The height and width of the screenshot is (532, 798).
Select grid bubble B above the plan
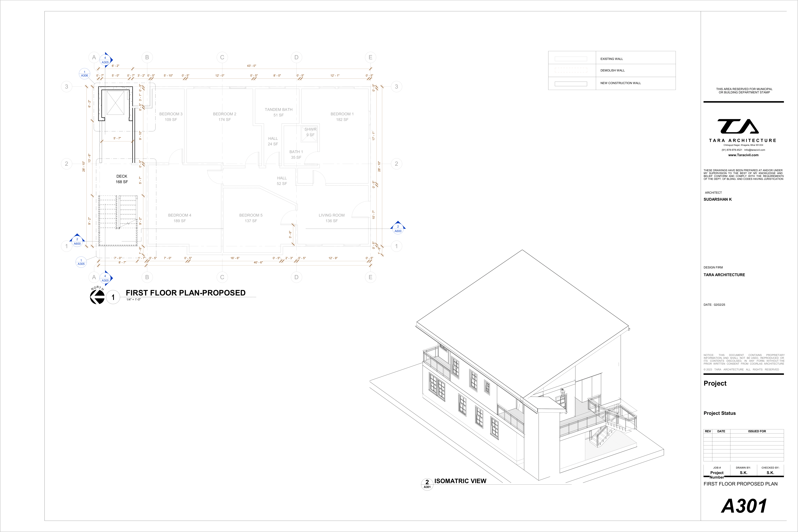[147, 57]
